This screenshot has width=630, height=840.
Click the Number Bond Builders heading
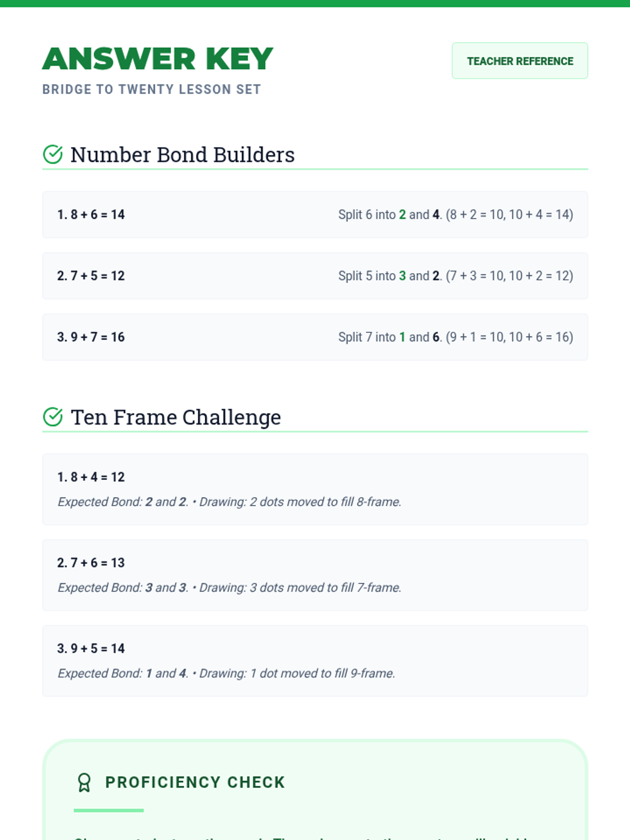183,155
